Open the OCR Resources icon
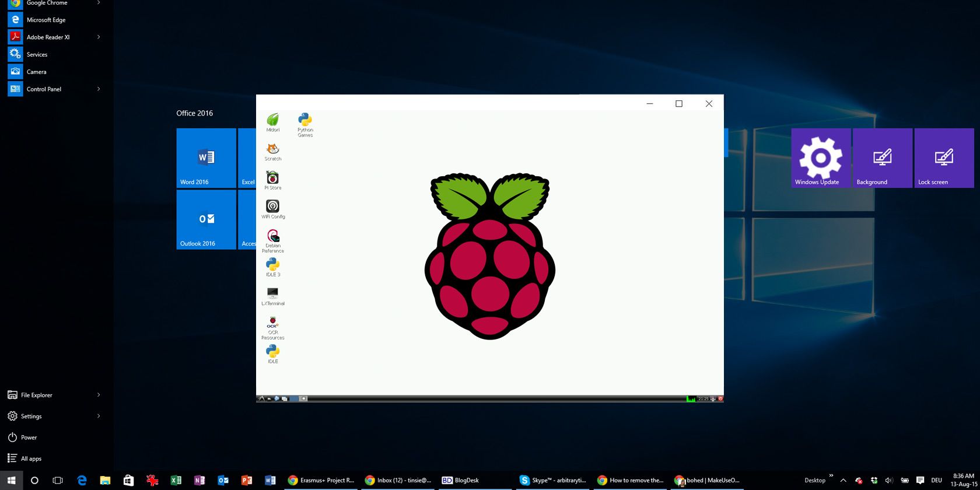The height and width of the screenshot is (490, 980). coord(272,328)
